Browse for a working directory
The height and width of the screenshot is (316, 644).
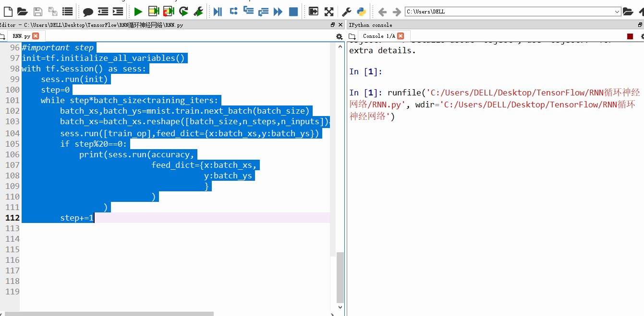628,12
